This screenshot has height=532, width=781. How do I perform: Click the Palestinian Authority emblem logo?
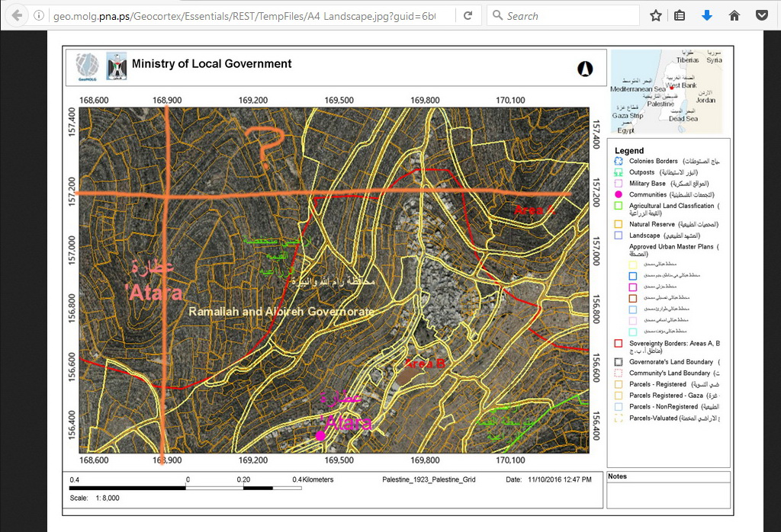[117, 66]
